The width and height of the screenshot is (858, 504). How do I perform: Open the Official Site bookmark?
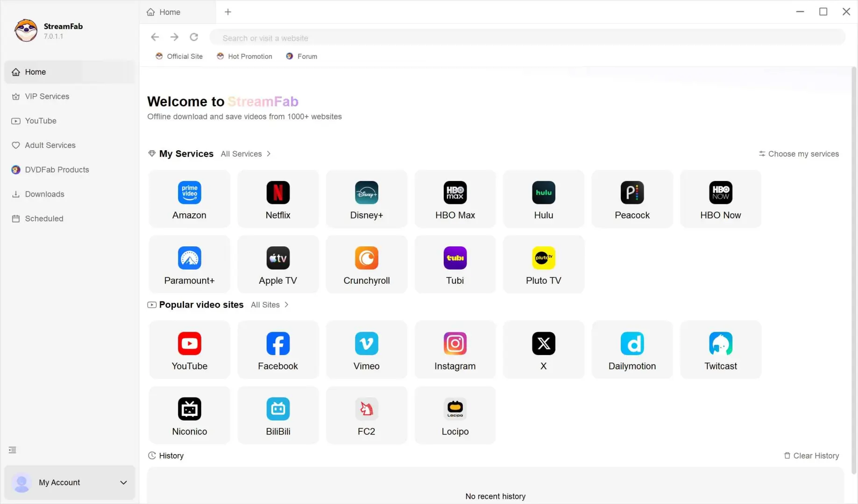point(179,56)
